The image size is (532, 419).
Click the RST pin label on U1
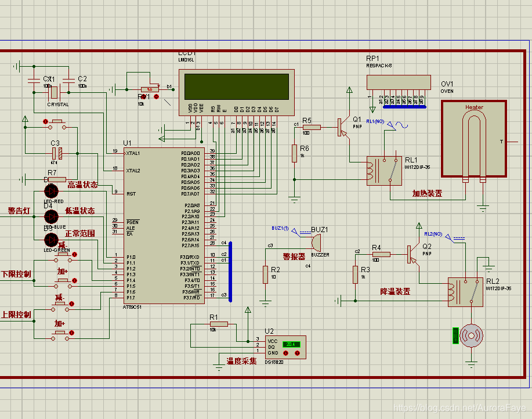pos(131,194)
